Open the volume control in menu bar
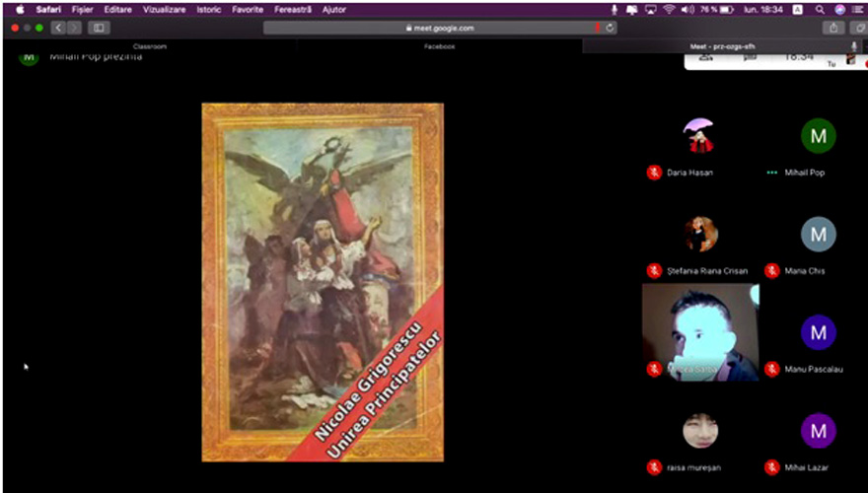The width and height of the screenshot is (868, 493). coord(687,10)
